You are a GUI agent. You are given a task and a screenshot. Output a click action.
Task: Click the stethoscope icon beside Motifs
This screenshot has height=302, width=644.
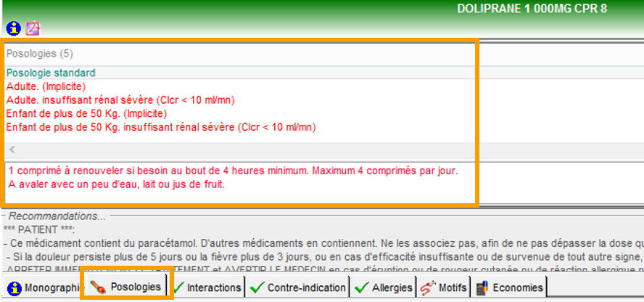[x=428, y=288]
